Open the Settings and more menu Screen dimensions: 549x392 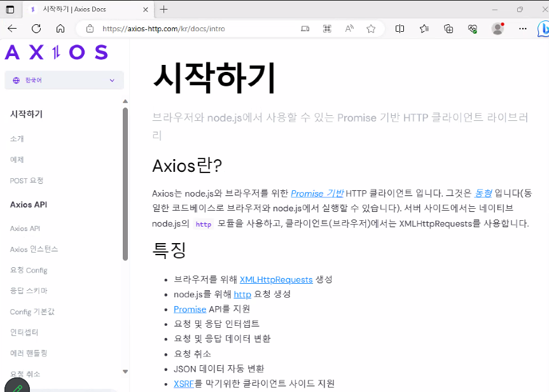[x=523, y=29]
